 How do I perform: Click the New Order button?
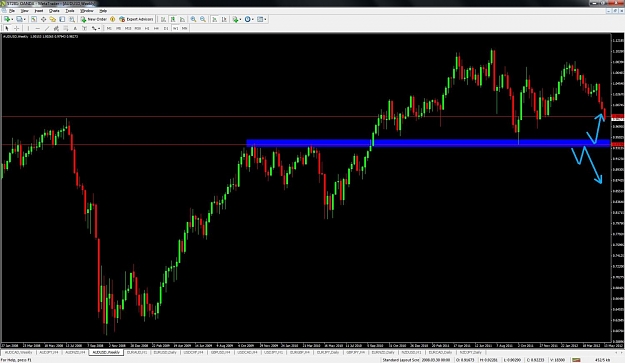94,19
